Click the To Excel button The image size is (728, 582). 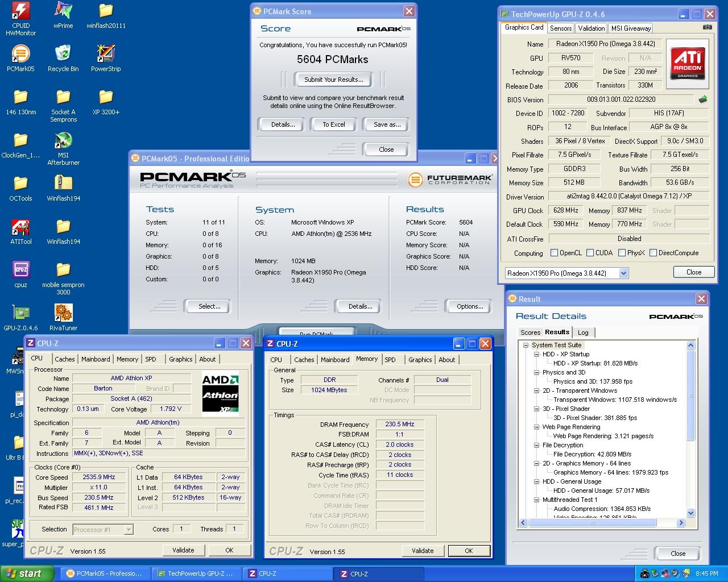334,124
